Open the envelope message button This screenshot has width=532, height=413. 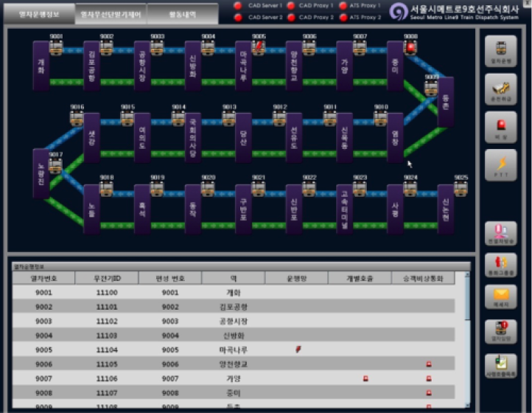pyautogui.click(x=503, y=296)
